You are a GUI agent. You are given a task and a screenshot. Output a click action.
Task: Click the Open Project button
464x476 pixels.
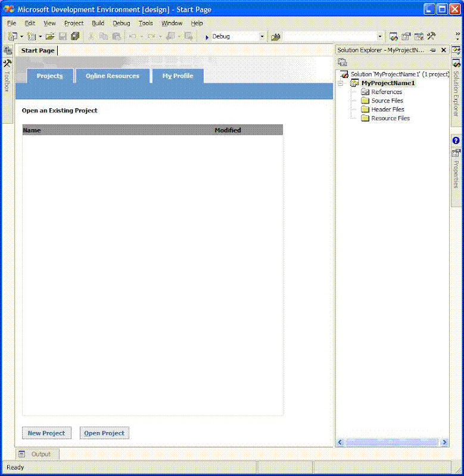click(104, 433)
